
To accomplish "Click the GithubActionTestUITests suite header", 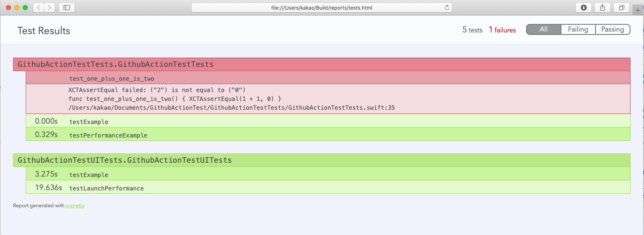I will tap(322, 160).
